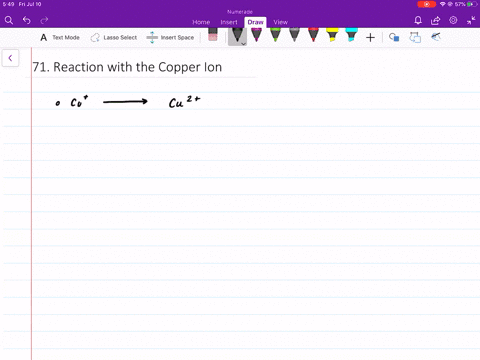Select the magenta pen
480x360 pixels.
click(256, 35)
